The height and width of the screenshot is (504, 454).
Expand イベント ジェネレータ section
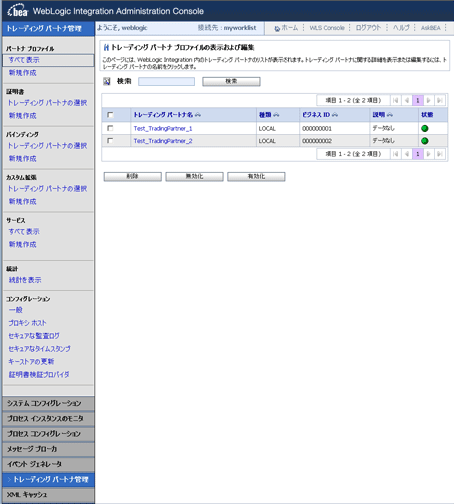click(48, 464)
